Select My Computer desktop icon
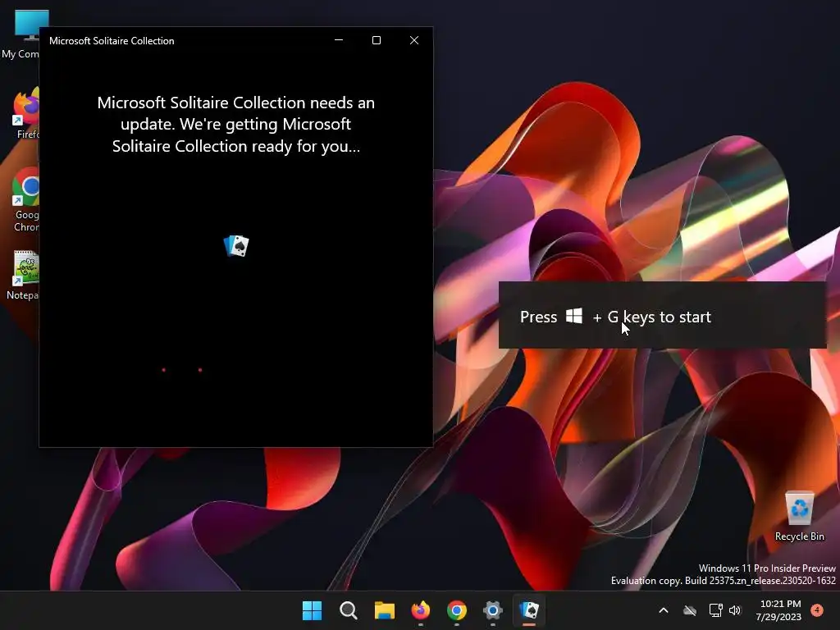840x630 pixels. pyautogui.click(x=21, y=34)
